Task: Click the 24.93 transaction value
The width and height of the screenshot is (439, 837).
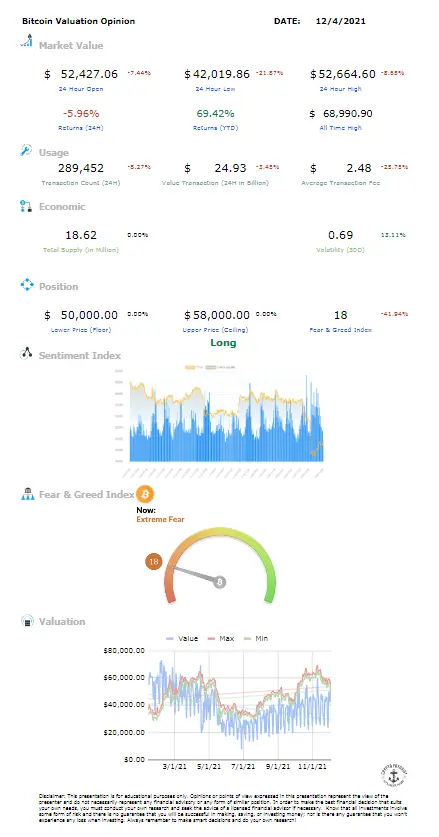Action: 231,169
